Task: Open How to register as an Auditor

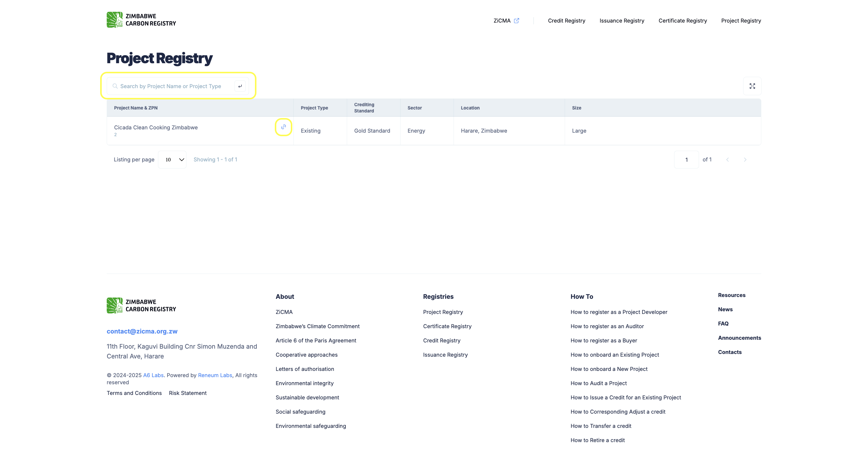Action: tap(607, 326)
